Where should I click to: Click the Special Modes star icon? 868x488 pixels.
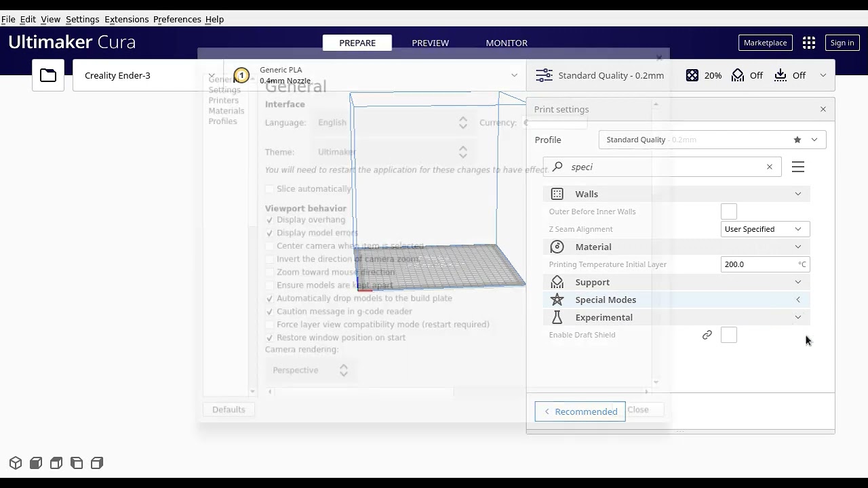[x=557, y=300]
